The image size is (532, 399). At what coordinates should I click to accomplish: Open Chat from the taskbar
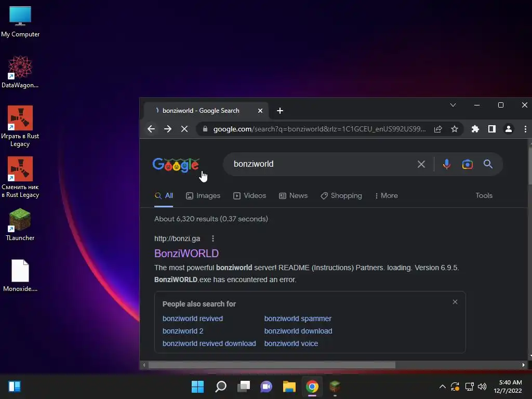(x=267, y=387)
